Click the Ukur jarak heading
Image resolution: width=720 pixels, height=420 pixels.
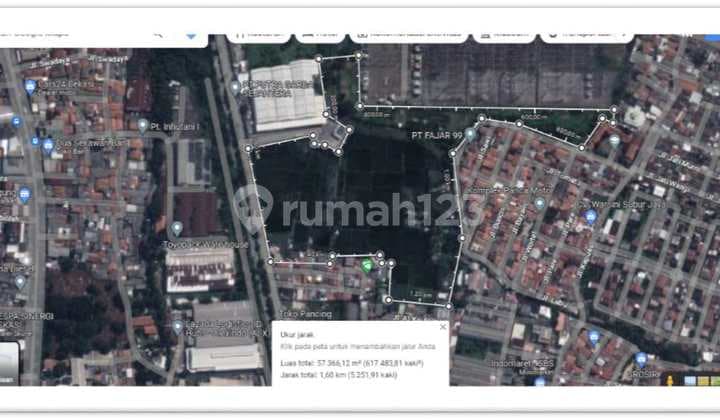[297, 335]
